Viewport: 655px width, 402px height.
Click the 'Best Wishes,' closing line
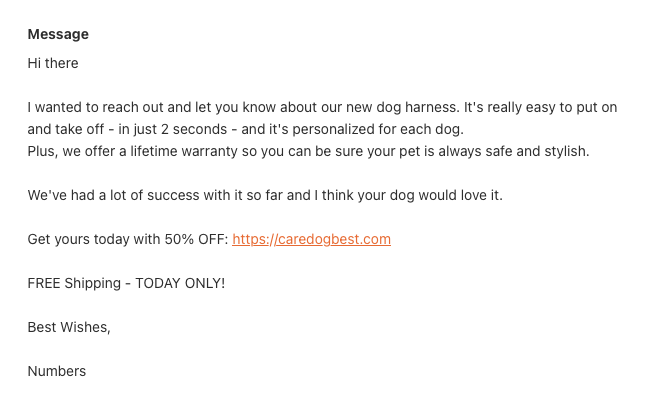click(69, 327)
